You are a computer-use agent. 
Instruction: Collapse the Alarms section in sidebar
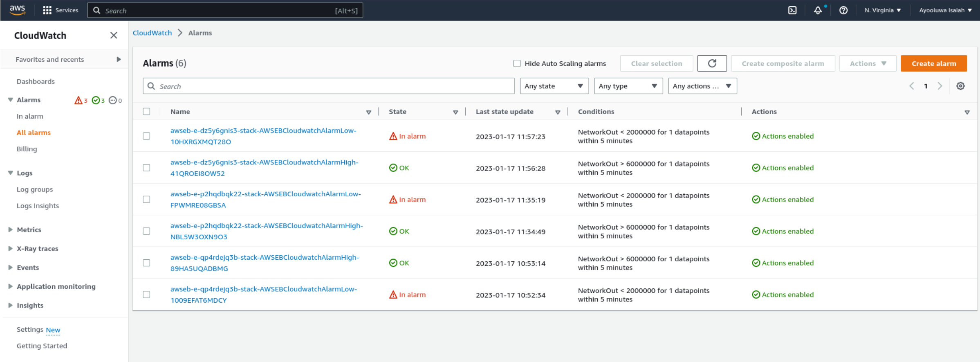11,100
